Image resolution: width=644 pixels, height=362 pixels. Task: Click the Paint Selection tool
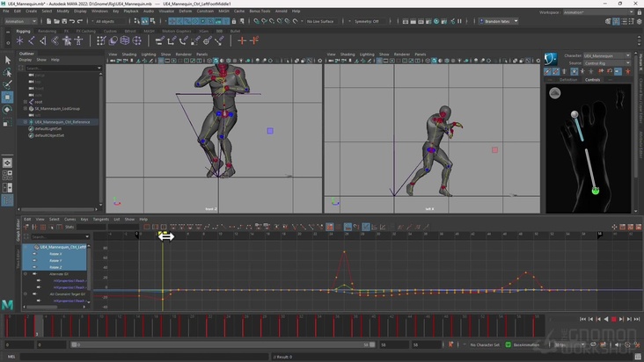click(7, 85)
